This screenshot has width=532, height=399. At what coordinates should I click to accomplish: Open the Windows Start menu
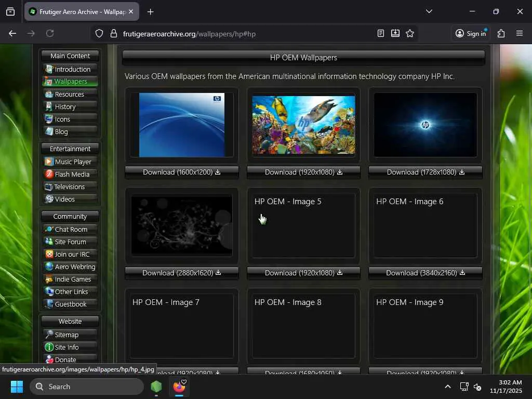(x=17, y=387)
